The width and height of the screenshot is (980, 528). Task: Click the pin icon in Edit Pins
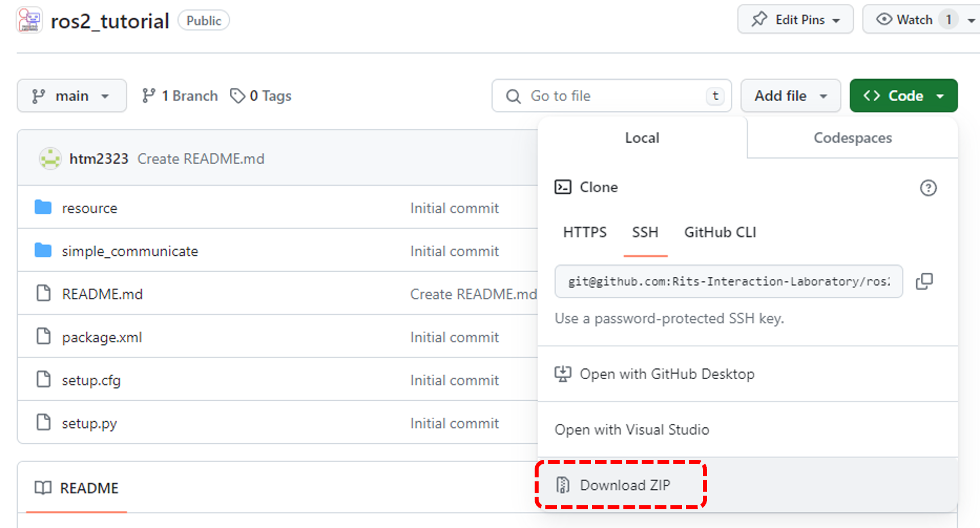click(759, 19)
